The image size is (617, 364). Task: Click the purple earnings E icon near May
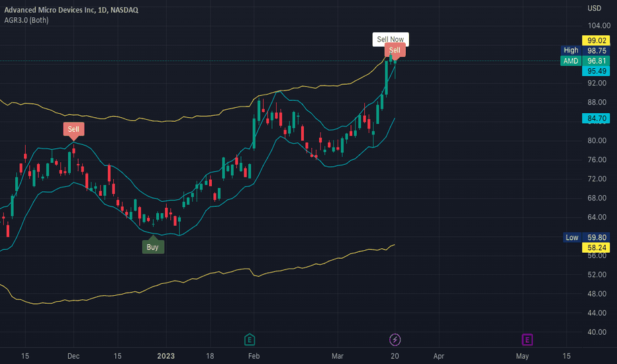click(527, 340)
